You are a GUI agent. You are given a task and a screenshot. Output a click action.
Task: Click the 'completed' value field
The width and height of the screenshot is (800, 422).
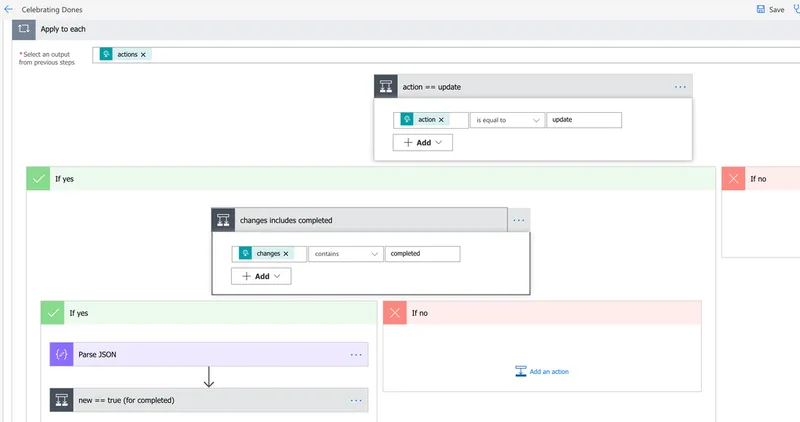point(422,254)
